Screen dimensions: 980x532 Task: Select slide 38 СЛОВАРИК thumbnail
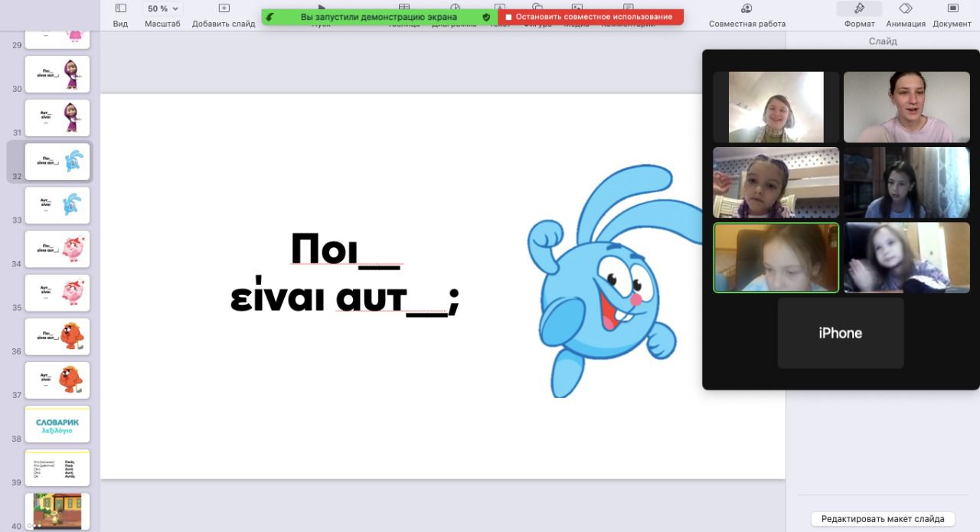[x=57, y=424]
